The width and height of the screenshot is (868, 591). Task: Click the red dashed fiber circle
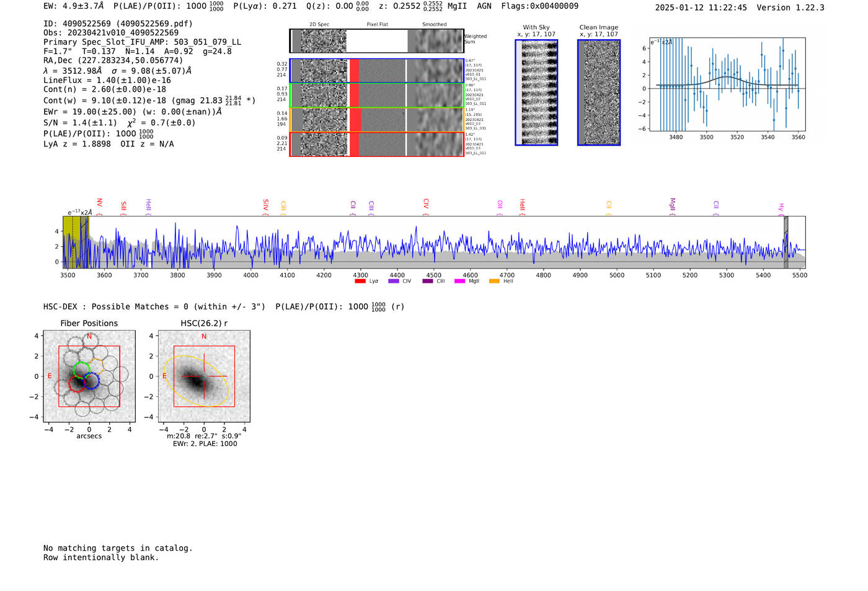point(76,384)
